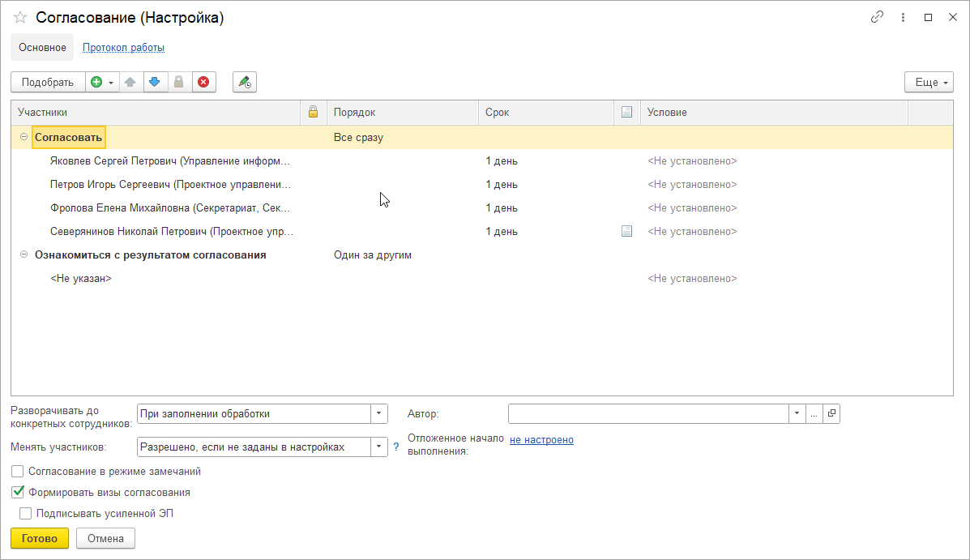970x560 pixels.
Task: Open the Разворачивать до конкретных сотрудников dropdown
Action: point(379,414)
